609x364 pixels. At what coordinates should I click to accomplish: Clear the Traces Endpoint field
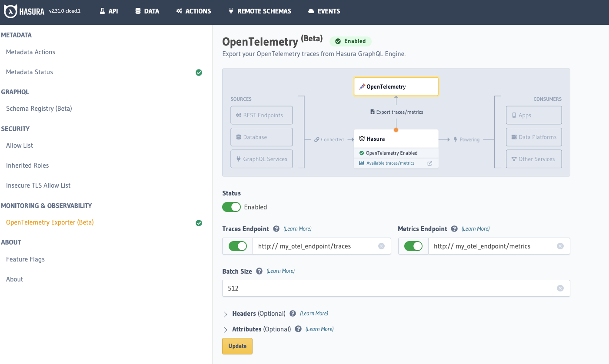381,246
